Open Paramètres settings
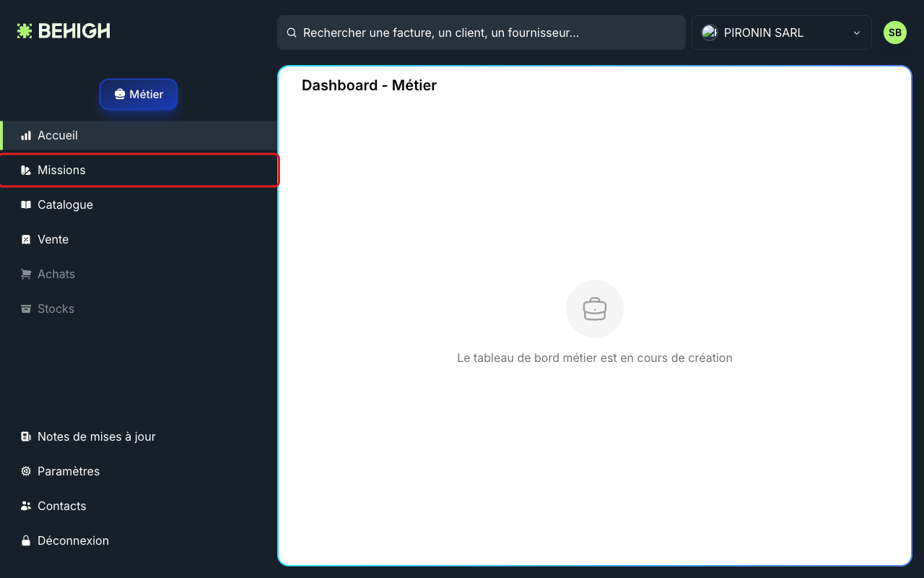924x578 pixels. [x=139, y=471]
